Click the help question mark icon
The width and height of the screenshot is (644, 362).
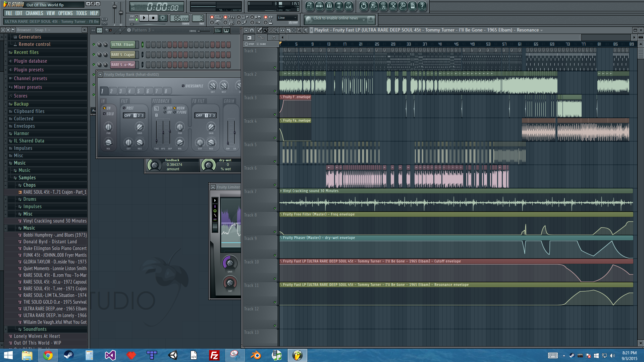pyautogui.click(x=422, y=6)
